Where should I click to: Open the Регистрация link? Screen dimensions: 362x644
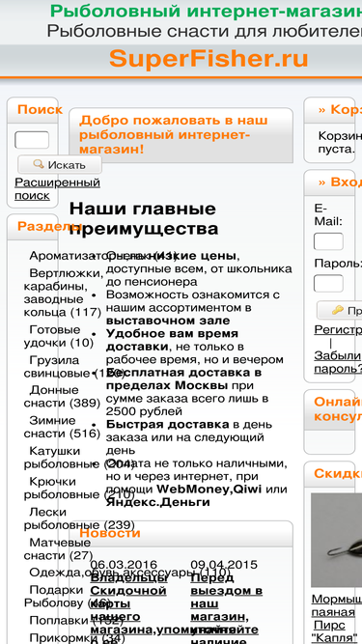click(338, 329)
